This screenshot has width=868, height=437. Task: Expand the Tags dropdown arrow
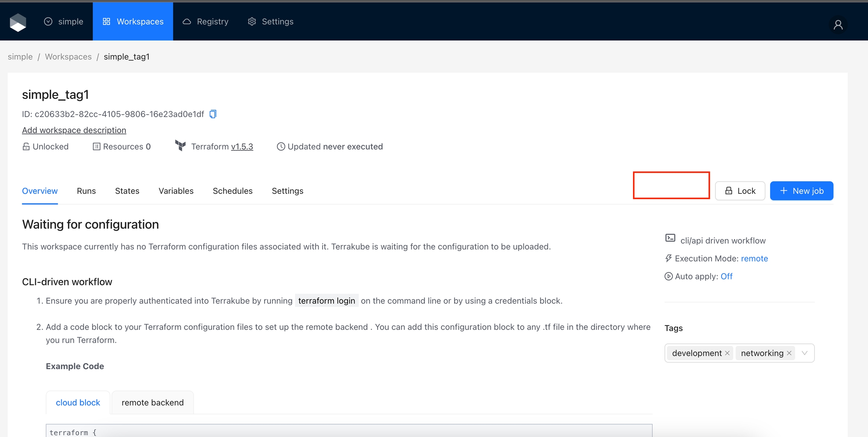(804, 353)
